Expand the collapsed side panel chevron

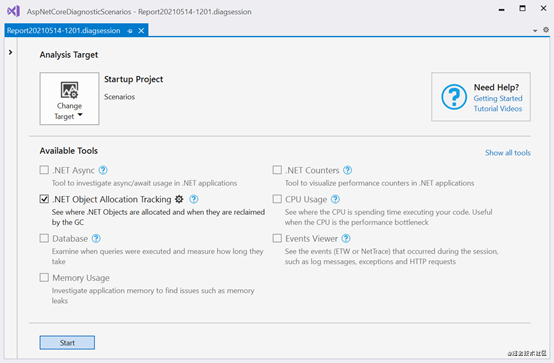(10, 52)
